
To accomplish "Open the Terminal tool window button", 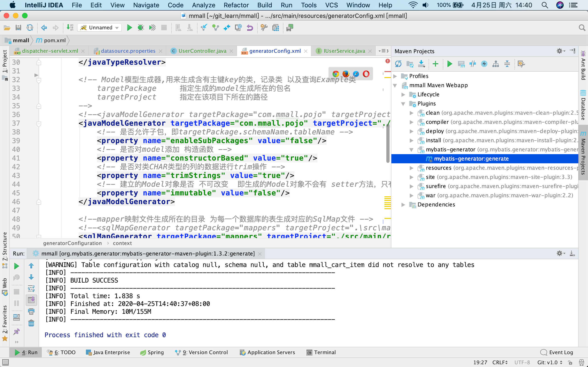I will [321, 352].
